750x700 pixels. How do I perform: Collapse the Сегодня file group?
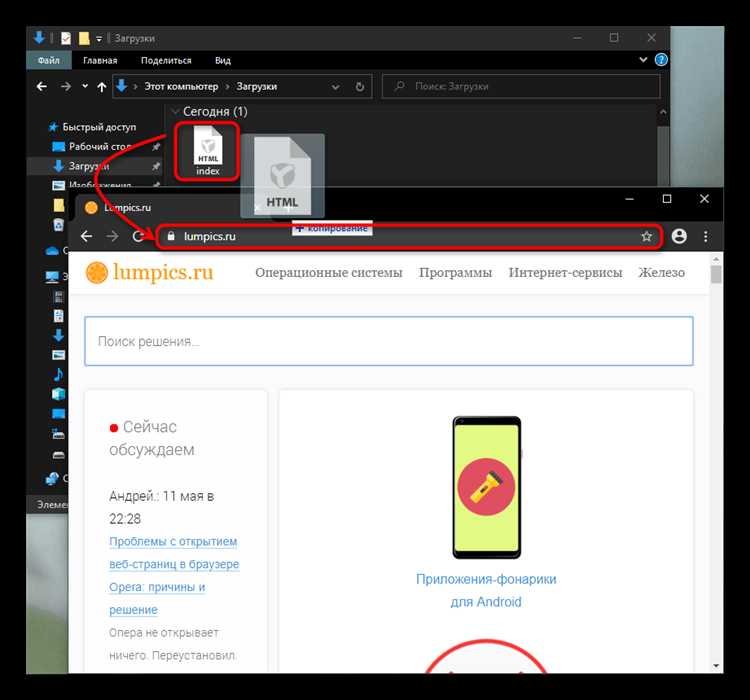(175, 112)
